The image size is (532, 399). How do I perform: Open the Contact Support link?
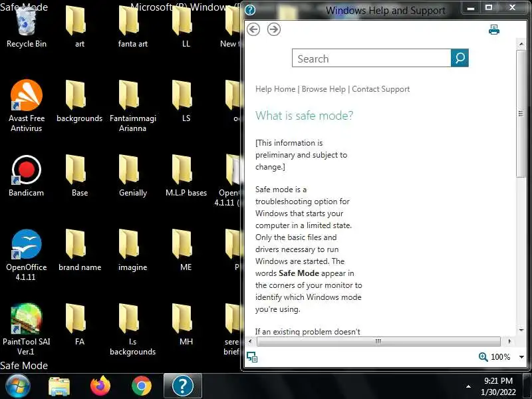pyautogui.click(x=380, y=89)
